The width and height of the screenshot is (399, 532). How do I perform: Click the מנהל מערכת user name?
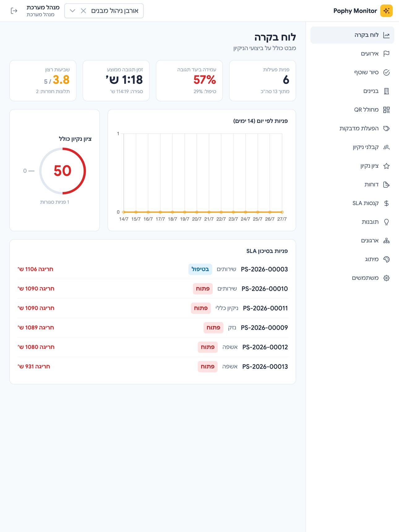43,7
